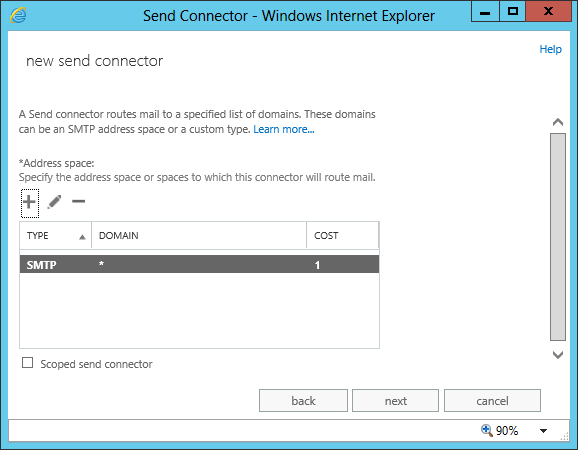Click the scroll down chevron
Viewport: 578px width, 450px height.
558,355
